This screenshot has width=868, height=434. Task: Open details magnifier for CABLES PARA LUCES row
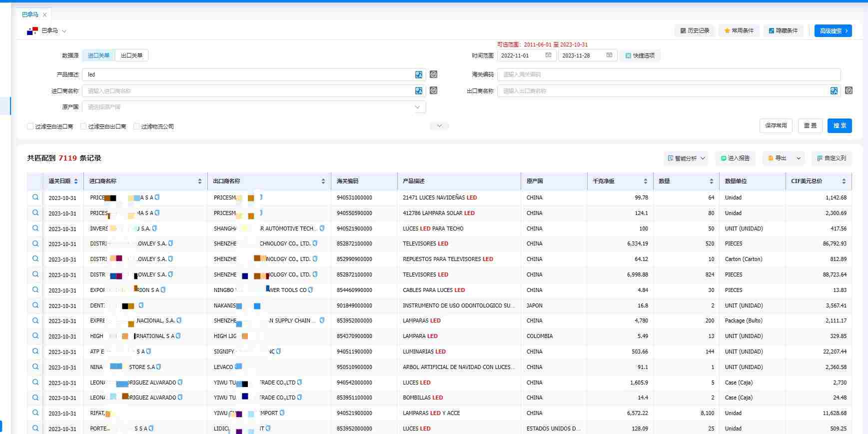click(x=35, y=290)
